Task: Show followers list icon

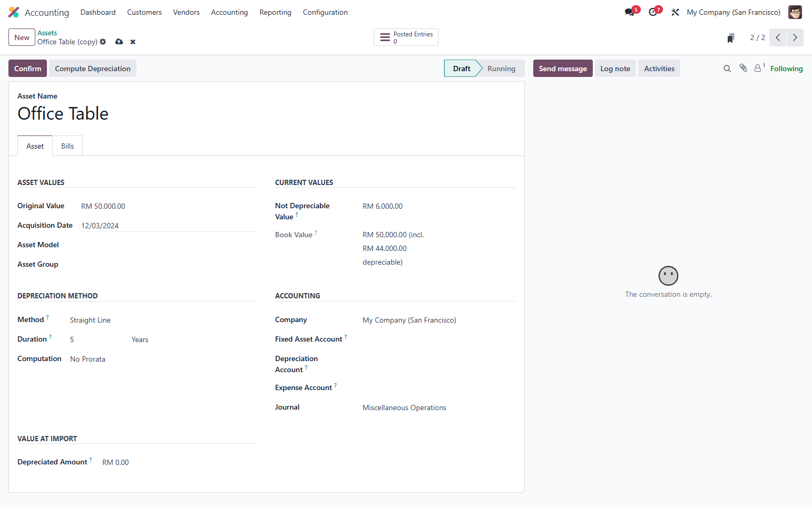Action: coord(759,68)
